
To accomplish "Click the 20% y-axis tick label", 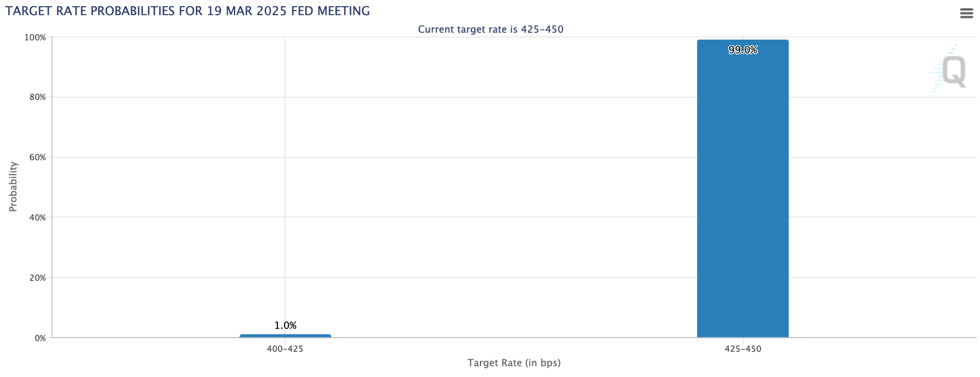I will point(38,278).
